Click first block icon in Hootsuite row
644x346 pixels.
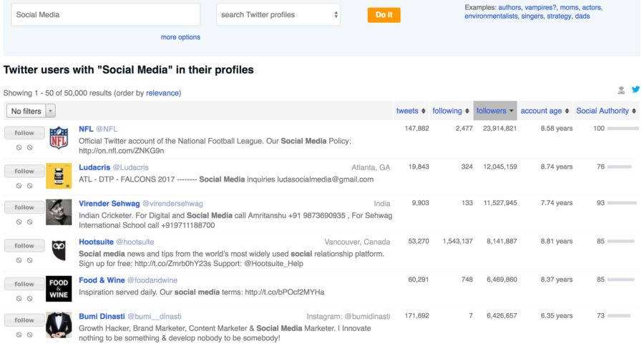click(x=19, y=259)
